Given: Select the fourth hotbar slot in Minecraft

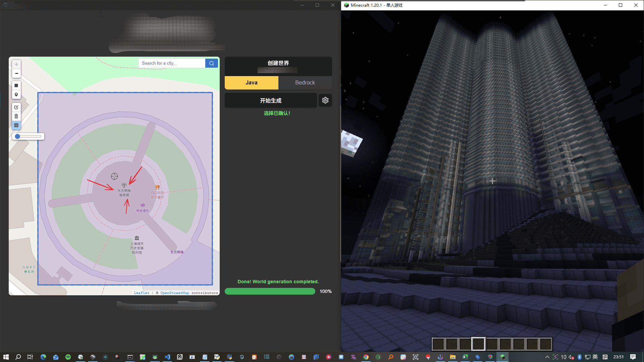Looking at the screenshot, I should 478,344.
